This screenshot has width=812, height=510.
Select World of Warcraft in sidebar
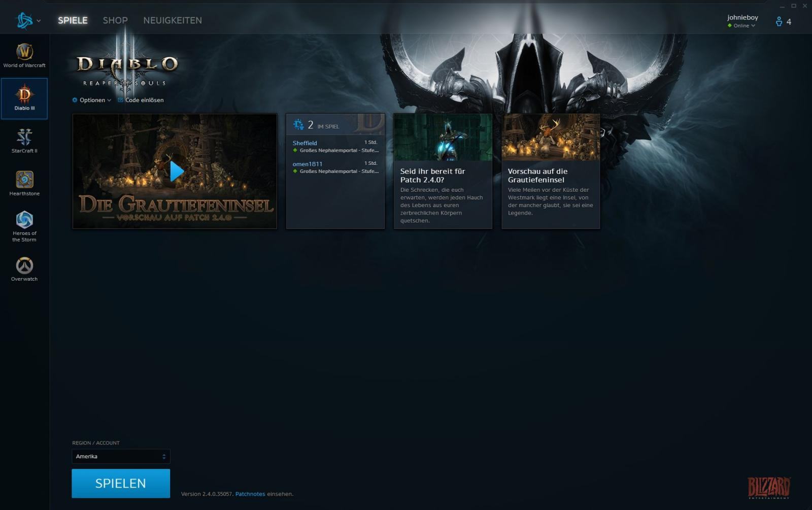24,55
